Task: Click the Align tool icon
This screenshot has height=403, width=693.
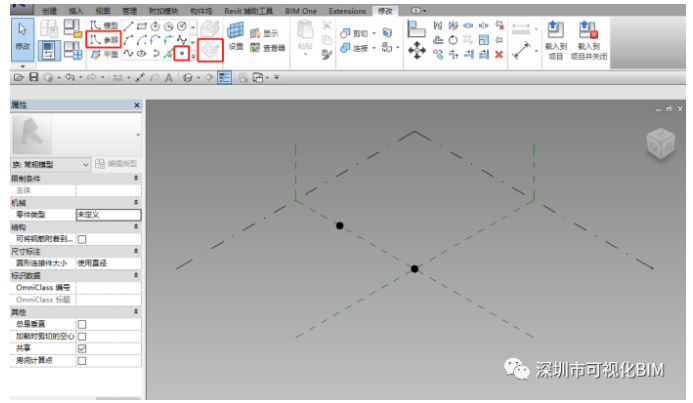Action: pyautogui.click(x=416, y=29)
